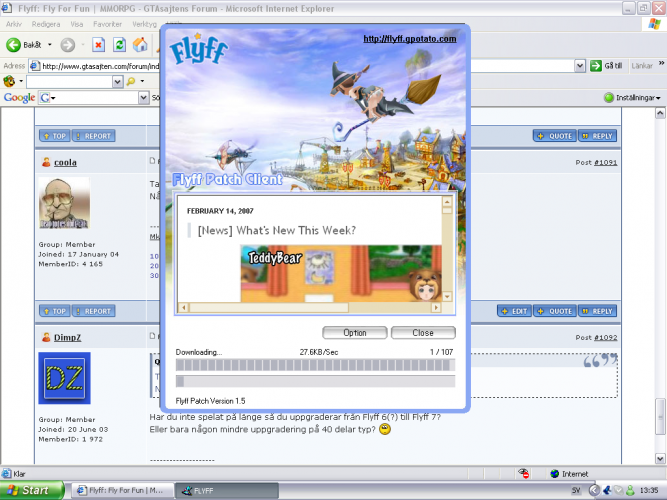
Task: Click the SV language indicator in taskbar
Action: (x=576, y=490)
